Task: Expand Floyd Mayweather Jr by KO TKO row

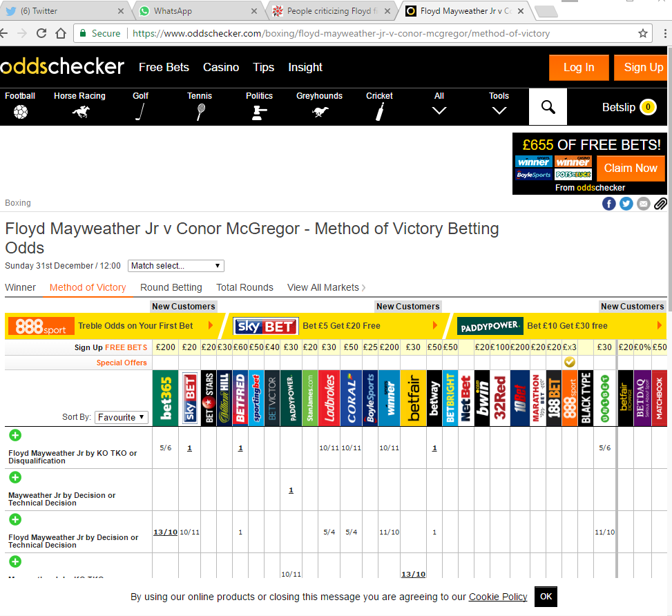Action: (x=15, y=436)
